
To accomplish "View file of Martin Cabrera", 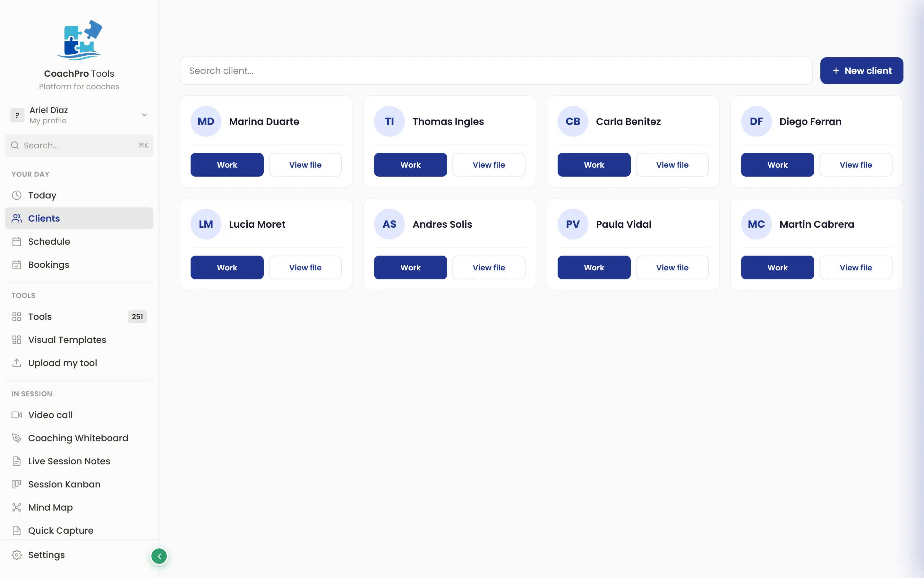I will 856,267.
